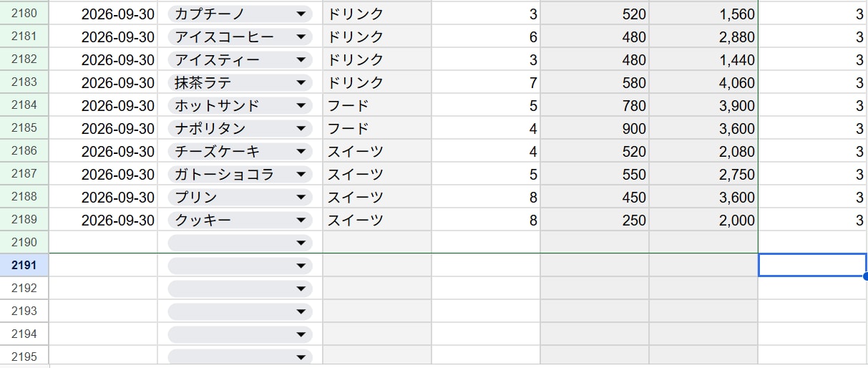
Task: Open the ホットサンド dropdown chip
Action: pos(240,105)
